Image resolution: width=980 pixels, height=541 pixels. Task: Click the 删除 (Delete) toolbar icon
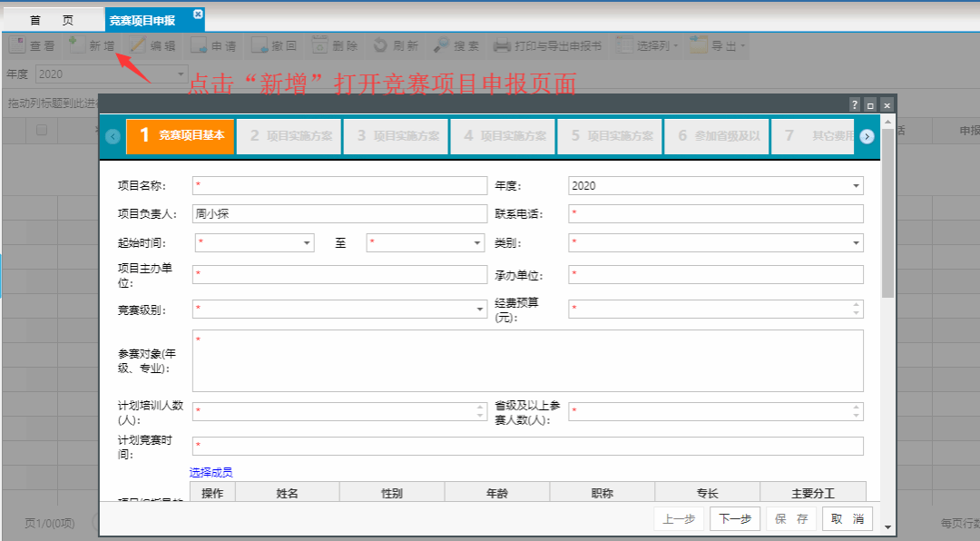pyautogui.click(x=320, y=45)
